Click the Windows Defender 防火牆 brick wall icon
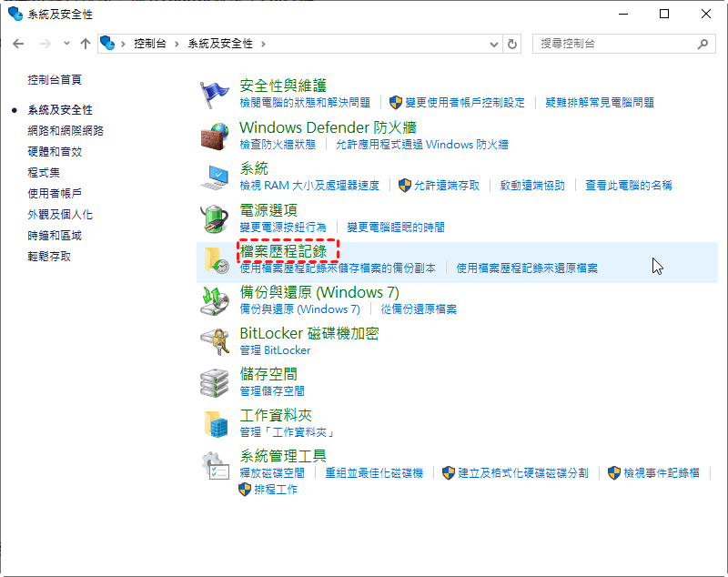Image resolution: width=728 pixels, height=577 pixels. (x=215, y=136)
